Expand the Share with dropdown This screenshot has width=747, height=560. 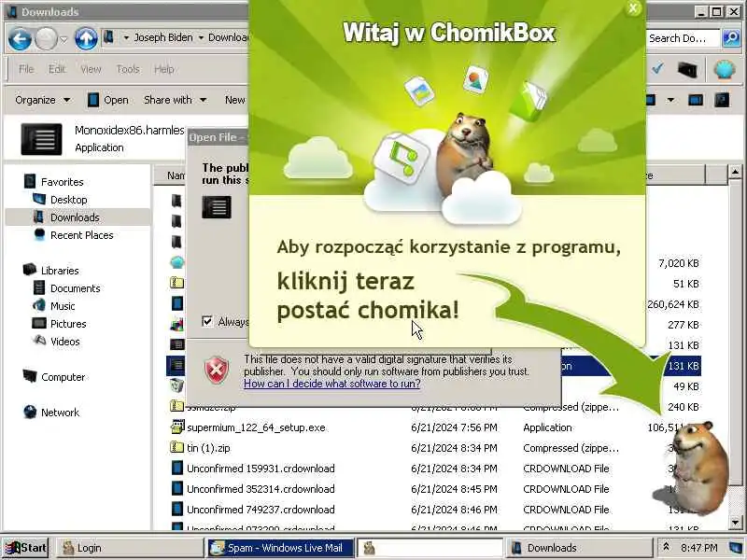pos(175,100)
